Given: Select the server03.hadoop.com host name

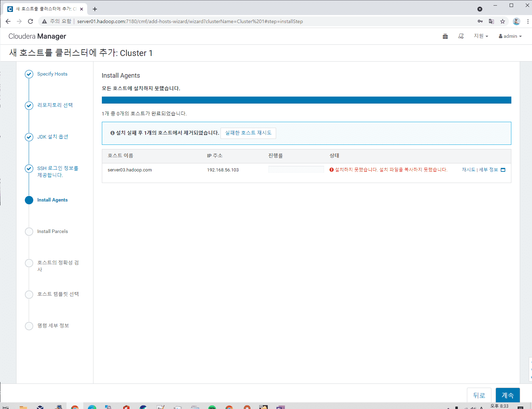Looking at the screenshot, I should 129,170.
